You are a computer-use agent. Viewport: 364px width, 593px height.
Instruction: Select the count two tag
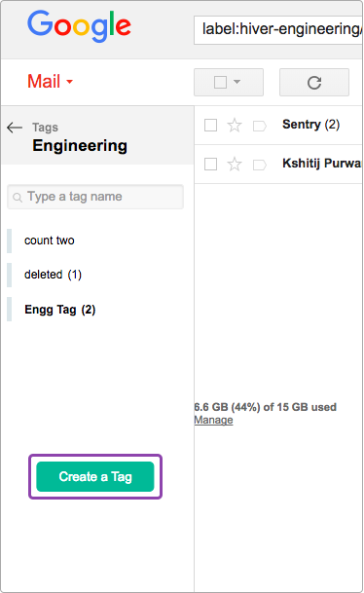[50, 241]
